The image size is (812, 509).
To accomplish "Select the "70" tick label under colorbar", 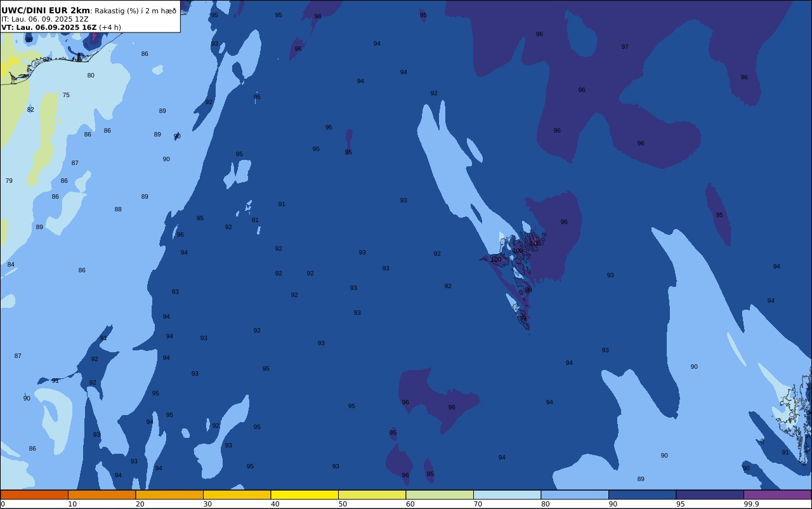I will point(478,504).
